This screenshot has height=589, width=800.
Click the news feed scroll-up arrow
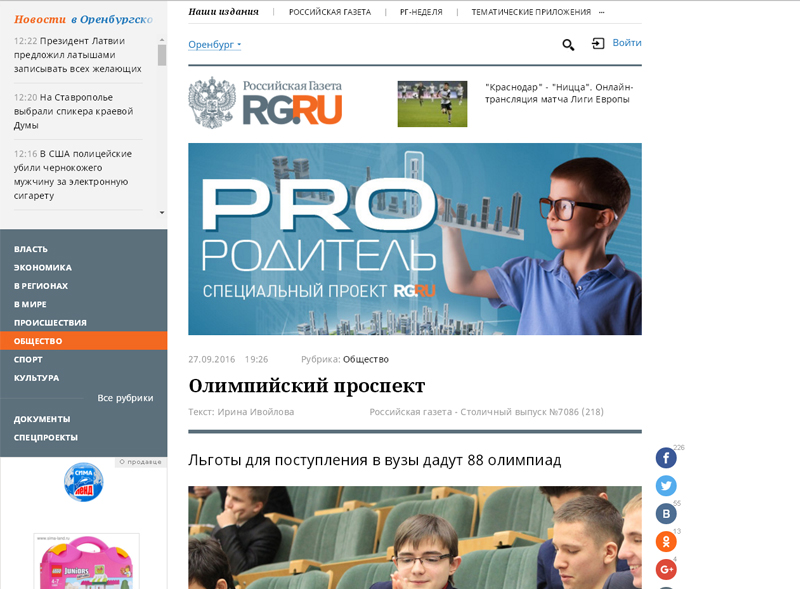pyautogui.click(x=162, y=39)
